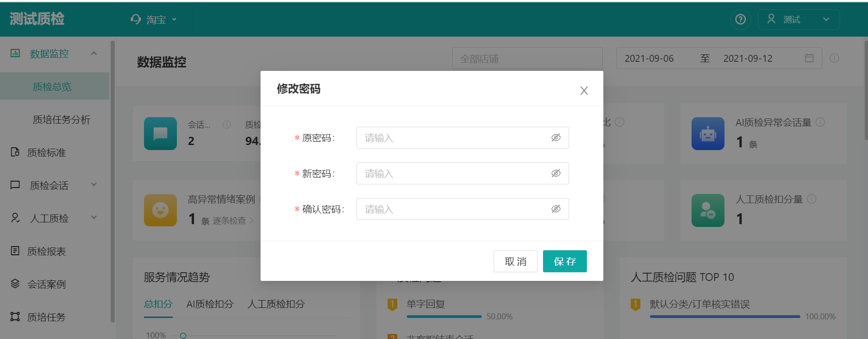This screenshot has width=868, height=339.
Task: Open the 测试 user dropdown
Action: [x=799, y=19]
